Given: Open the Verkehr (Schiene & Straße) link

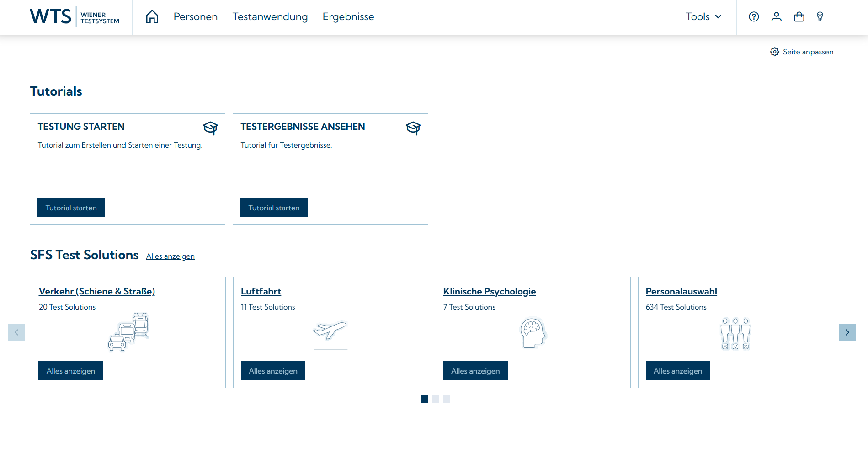Looking at the screenshot, I should (x=97, y=291).
